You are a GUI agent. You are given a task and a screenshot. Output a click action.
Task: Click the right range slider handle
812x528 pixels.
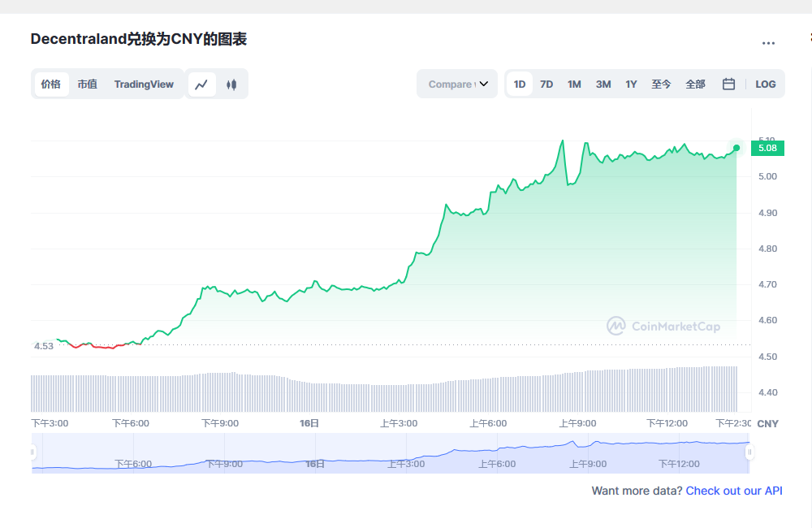click(749, 452)
